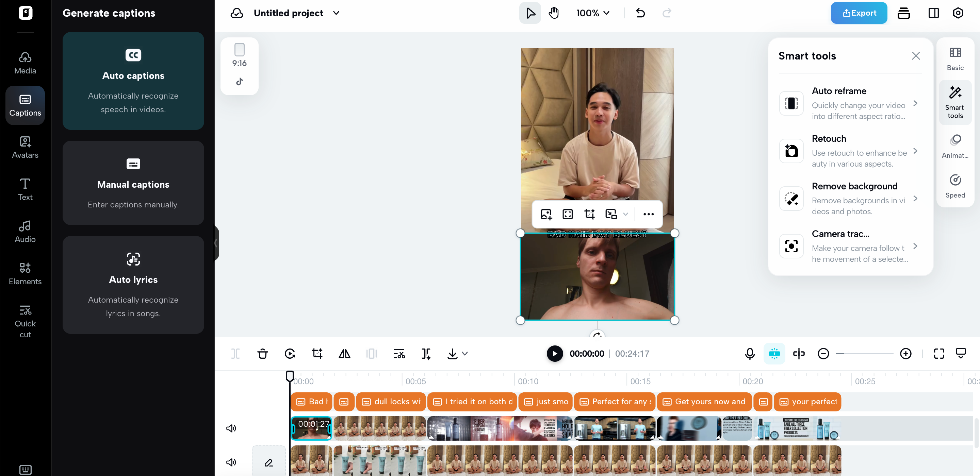Open the 100% zoom level dropdown

tap(593, 13)
